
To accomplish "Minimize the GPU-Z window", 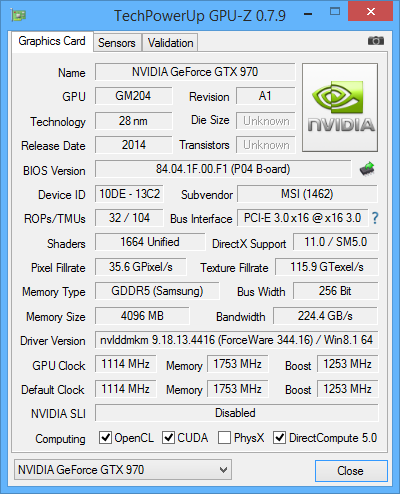I will [308, 14].
